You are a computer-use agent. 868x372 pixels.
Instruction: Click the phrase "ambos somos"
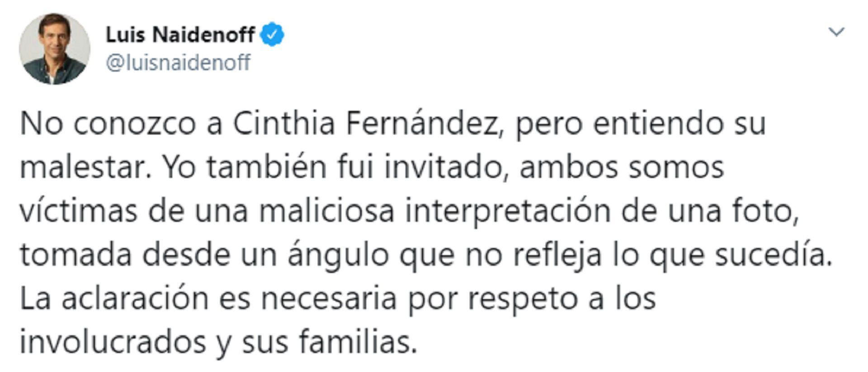(622, 167)
